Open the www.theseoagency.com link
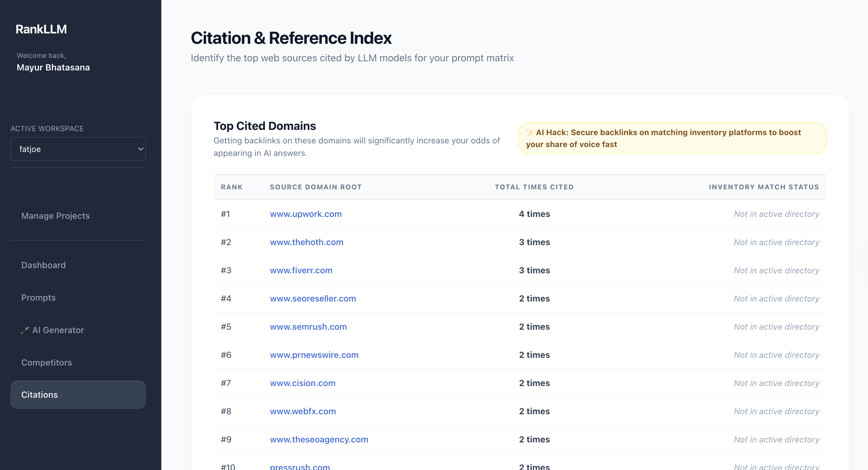Image resolution: width=868 pixels, height=470 pixels. [319, 439]
